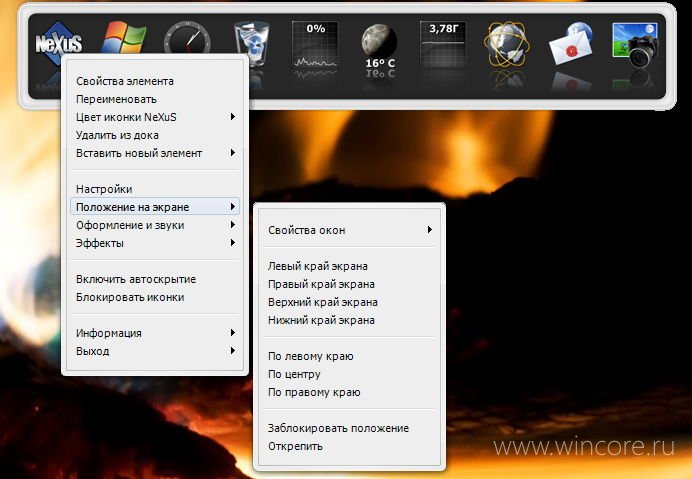Expand Вставить новый элемент submenu

click(155, 153)
